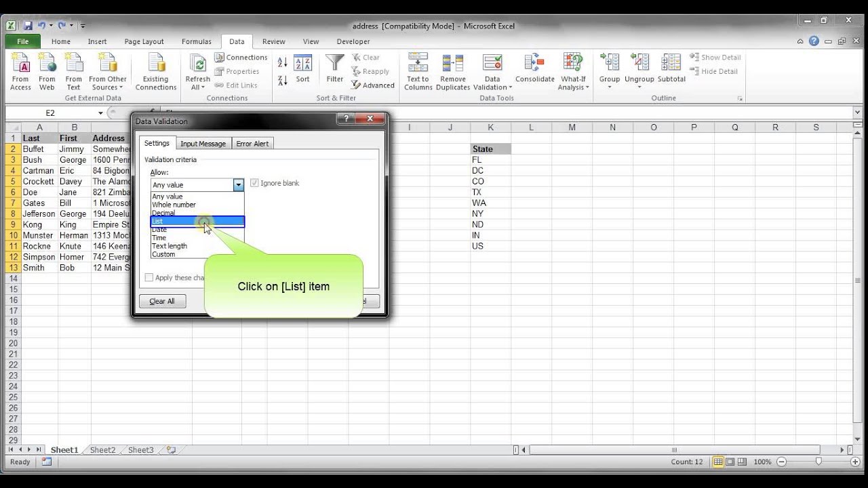Save the workbook from Quick Access
The height and width of the screenshot is (488, 868).
click(28, 26)
